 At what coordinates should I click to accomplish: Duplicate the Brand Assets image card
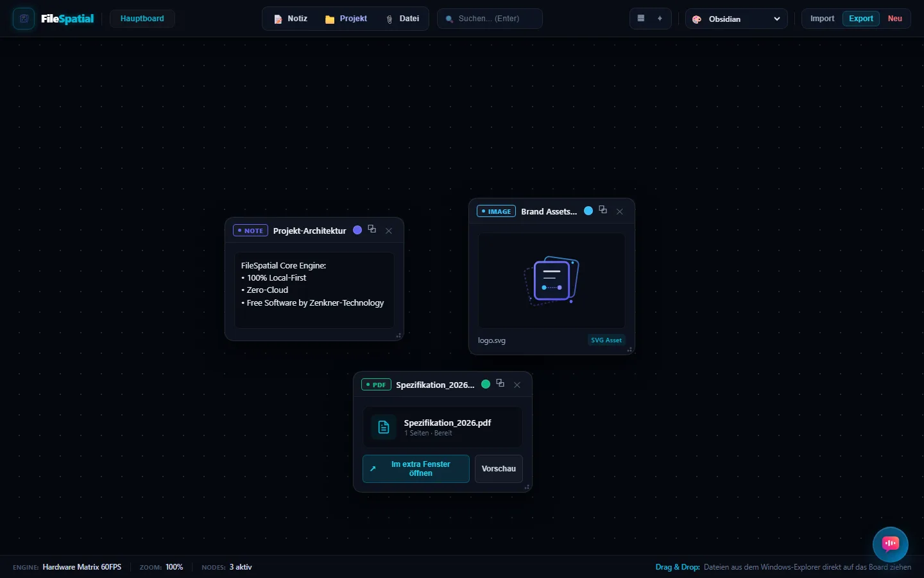point(603,210)
